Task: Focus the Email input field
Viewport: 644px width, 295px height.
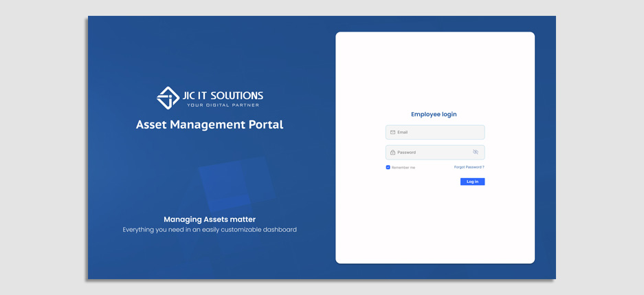Action: pos(440,132)
